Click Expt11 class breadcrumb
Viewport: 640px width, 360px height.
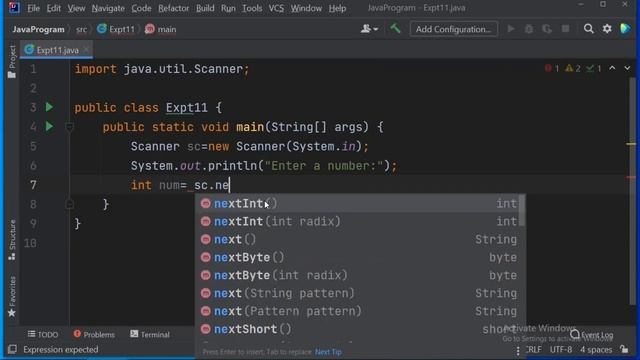116,29
